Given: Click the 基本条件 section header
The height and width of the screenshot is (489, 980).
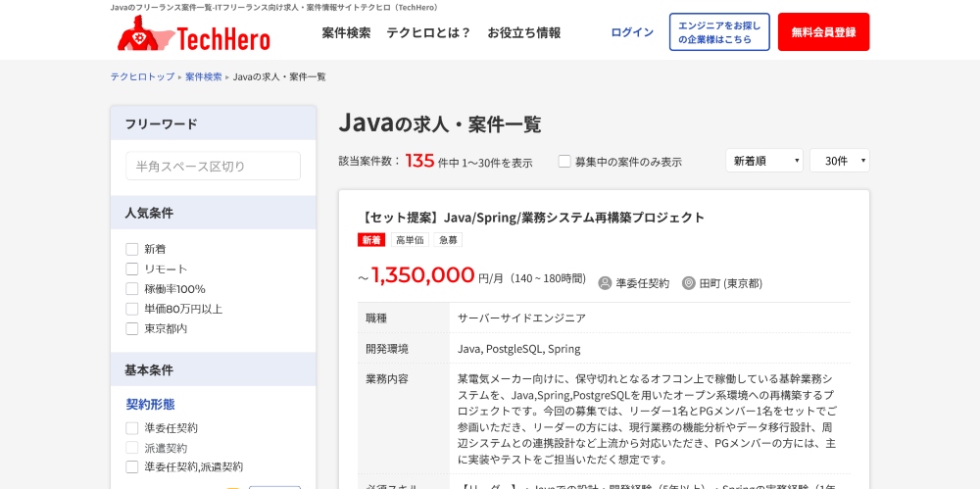Looking at the screenshot, I should tap(213, 369).
